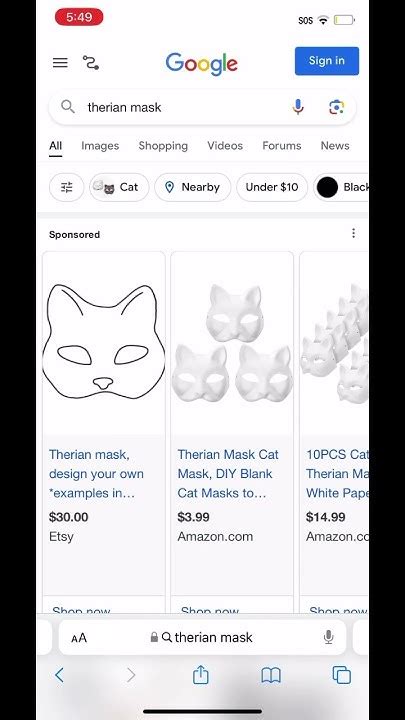Viewport: 405px width, 720px height.
Task: Switch to the Images tab
Action: 100,146
